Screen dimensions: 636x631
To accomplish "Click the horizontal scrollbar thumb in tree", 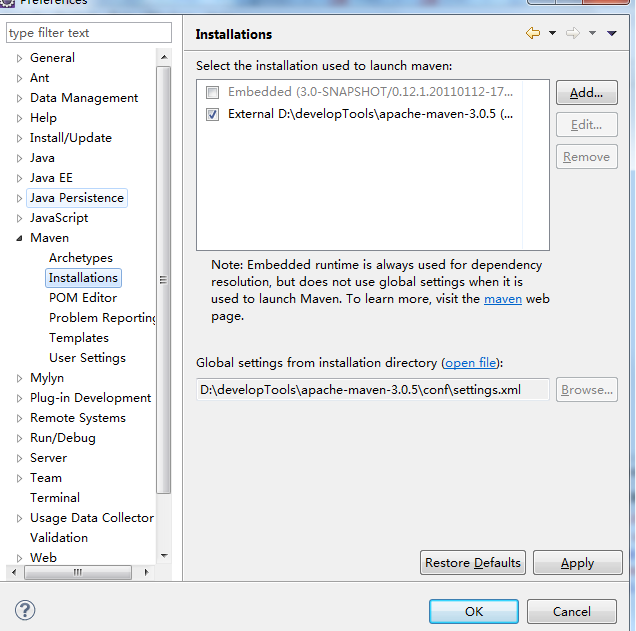I will point(78,573).
